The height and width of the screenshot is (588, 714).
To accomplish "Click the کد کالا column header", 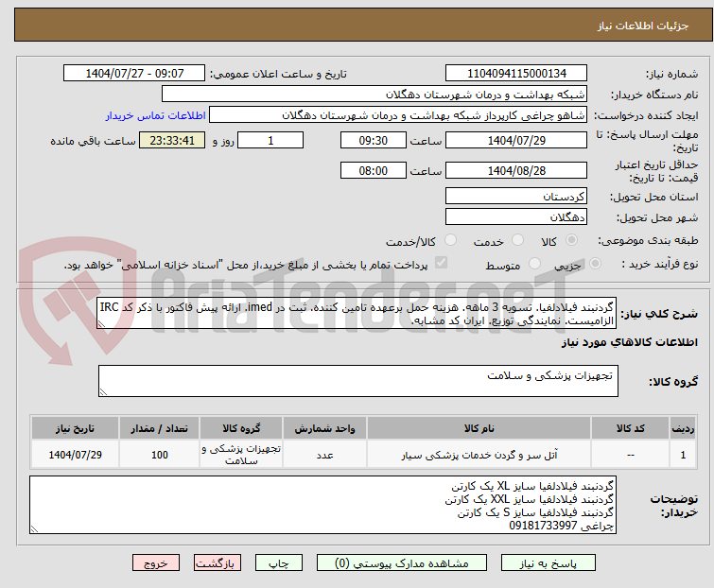I will pyautogui.click(x=630, y=428).
